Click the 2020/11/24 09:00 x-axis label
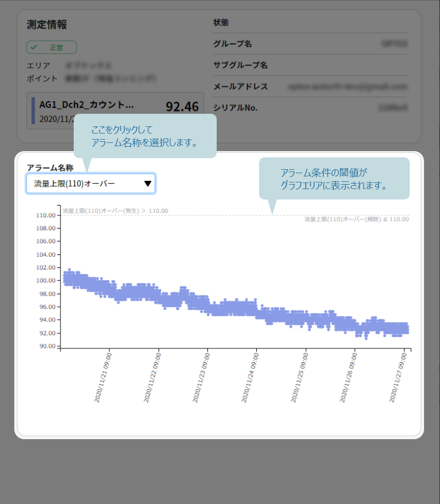This screenshot has width=440, height=504. tap(250, 378)
